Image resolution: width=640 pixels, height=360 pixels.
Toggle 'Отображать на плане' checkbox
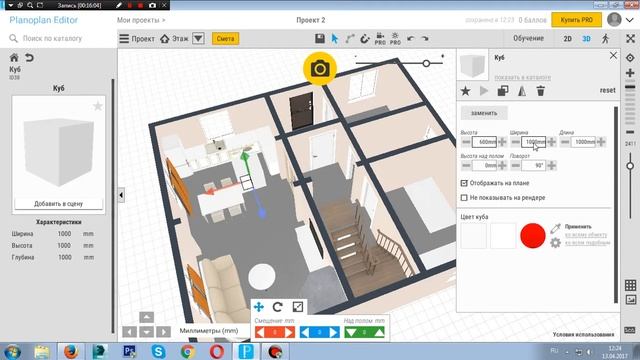click(464, 183)
